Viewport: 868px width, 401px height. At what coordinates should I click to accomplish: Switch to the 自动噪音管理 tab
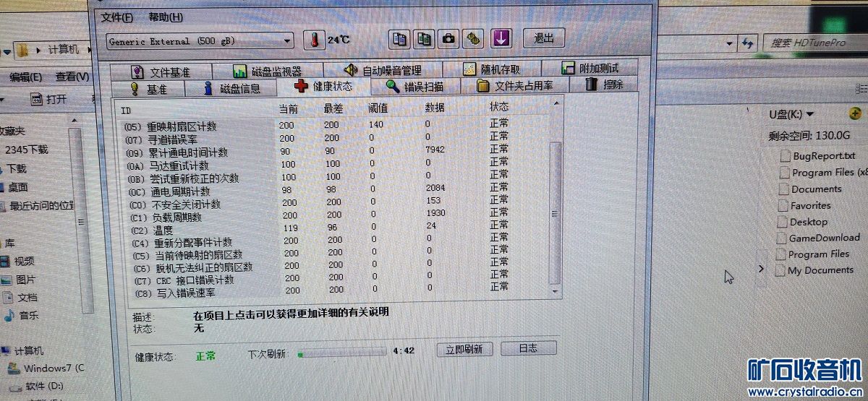(x=383, y=70)
